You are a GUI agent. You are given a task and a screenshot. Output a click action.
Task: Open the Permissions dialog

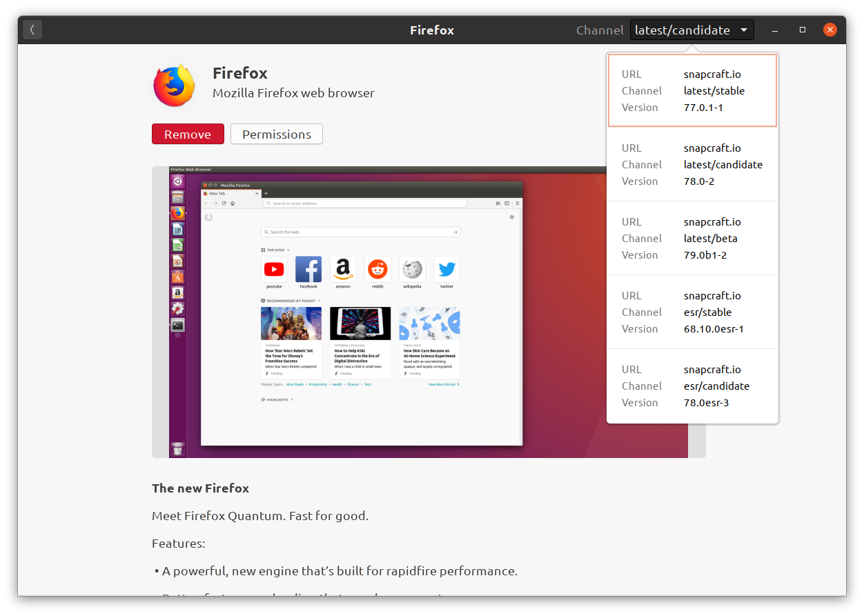pyautogui.click(x=277, y=134)
